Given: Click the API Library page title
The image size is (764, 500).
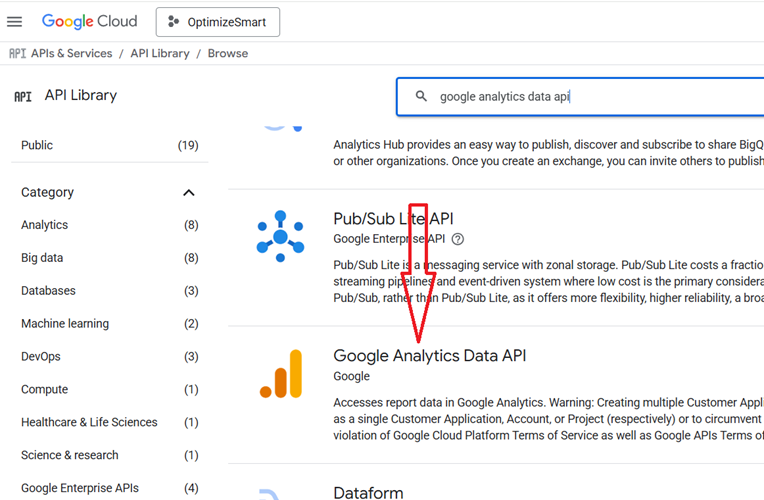Looking at the screenshot, I should [81, 95].
